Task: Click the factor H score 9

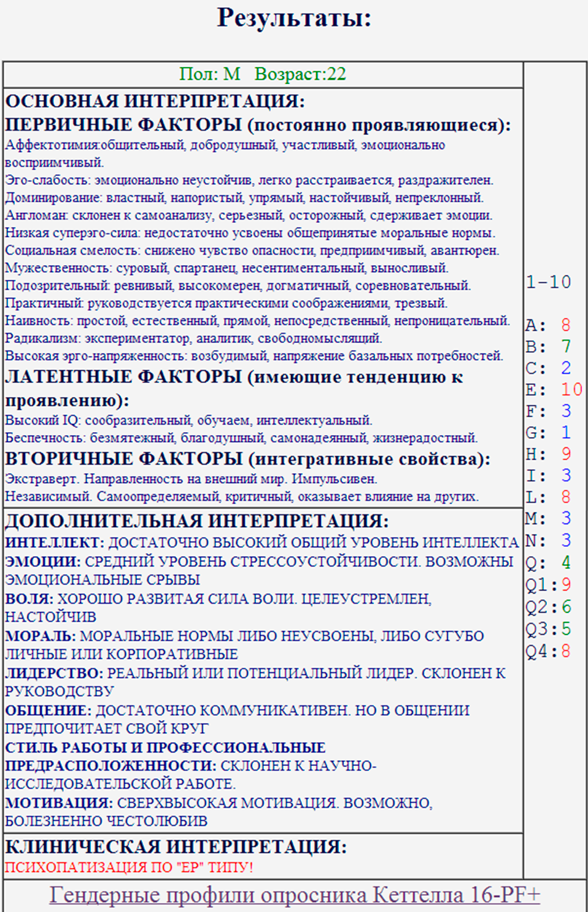Action: pyautogui.click(x=566, y=454)
